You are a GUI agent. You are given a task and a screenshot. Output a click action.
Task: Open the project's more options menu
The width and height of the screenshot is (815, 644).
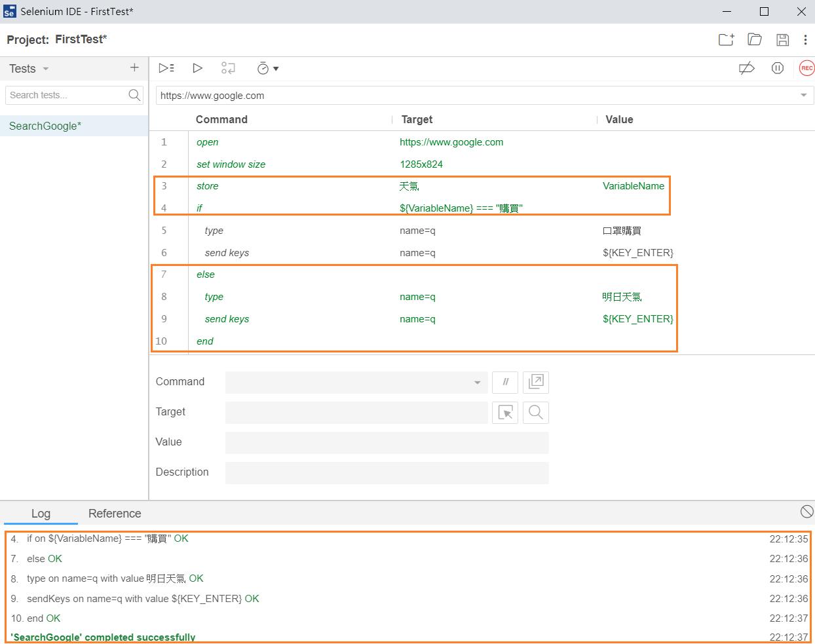(806, 40)
